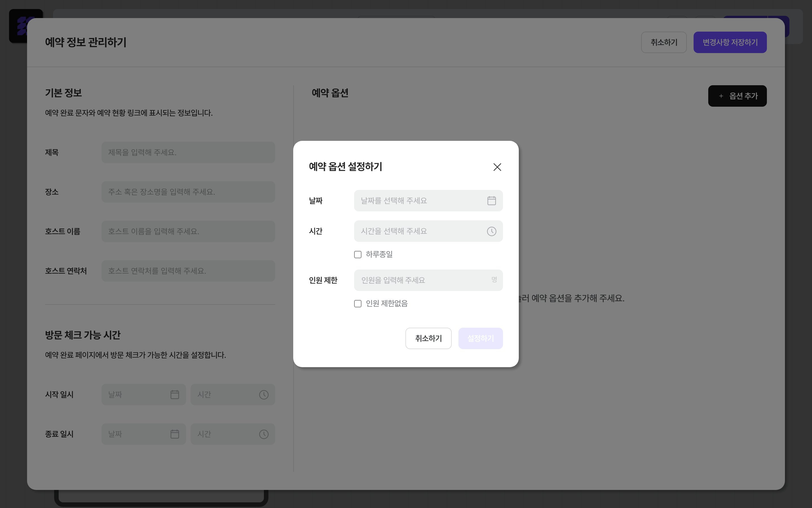The image size is (812, 508).
Task: Focus the 호스트 연락처 input field
Action: pyautogui.click(x=188, y=271)
